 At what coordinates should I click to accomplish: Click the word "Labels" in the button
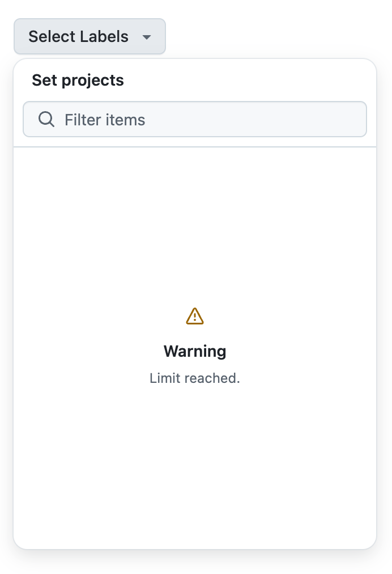(x=104, y=37)
